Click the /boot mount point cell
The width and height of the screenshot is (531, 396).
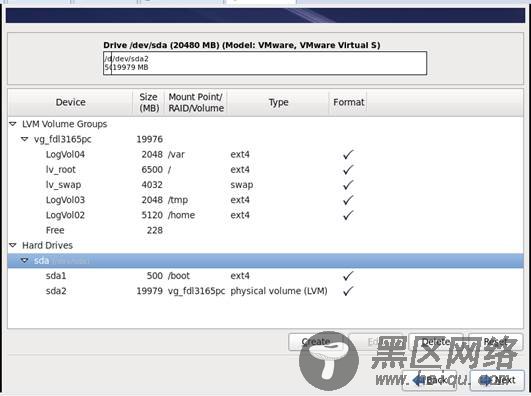pyautogui.click(x=179, y=276)
